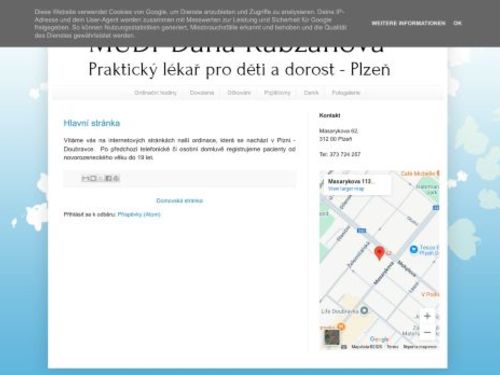This screenshot has width=500, height=375.
Task: Click View larger map link
Action: pos(346,189)
